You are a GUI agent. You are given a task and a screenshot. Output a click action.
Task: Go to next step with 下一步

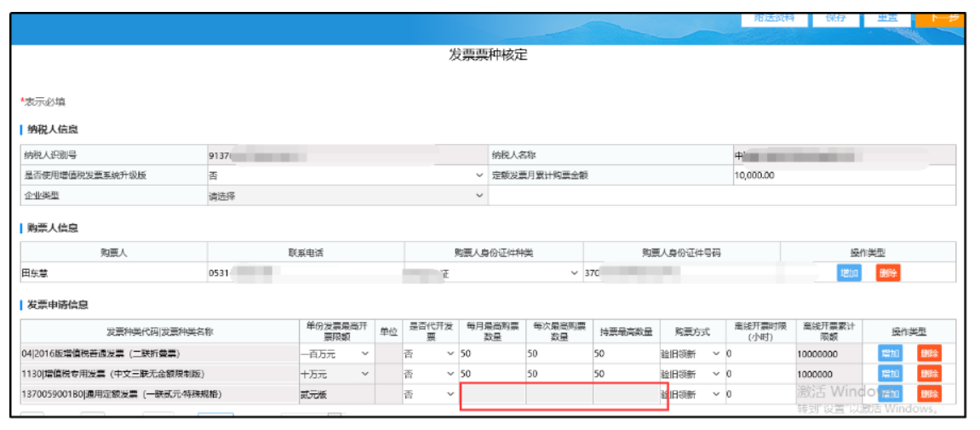click(x=939, y=18)
